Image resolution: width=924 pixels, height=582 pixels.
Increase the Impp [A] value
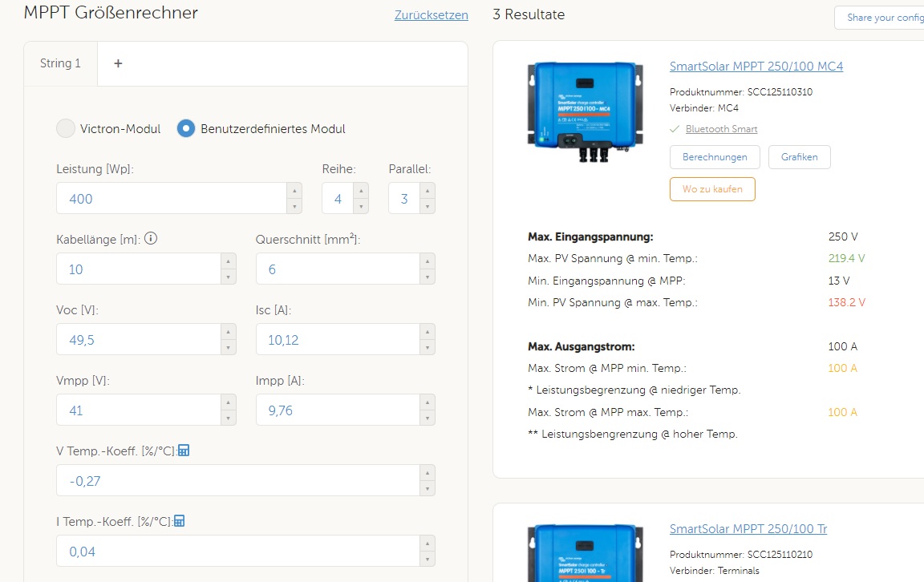[428, 403]
